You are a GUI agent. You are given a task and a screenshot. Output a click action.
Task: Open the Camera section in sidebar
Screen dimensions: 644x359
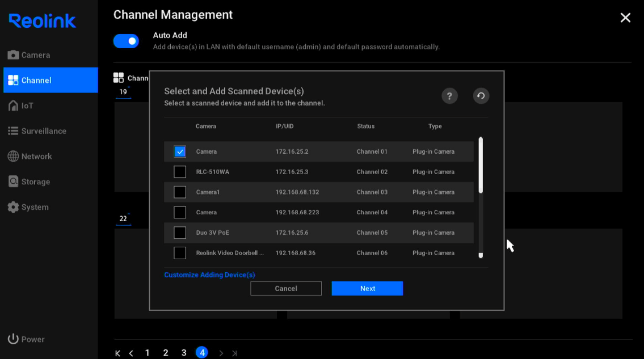pos(29,55)
